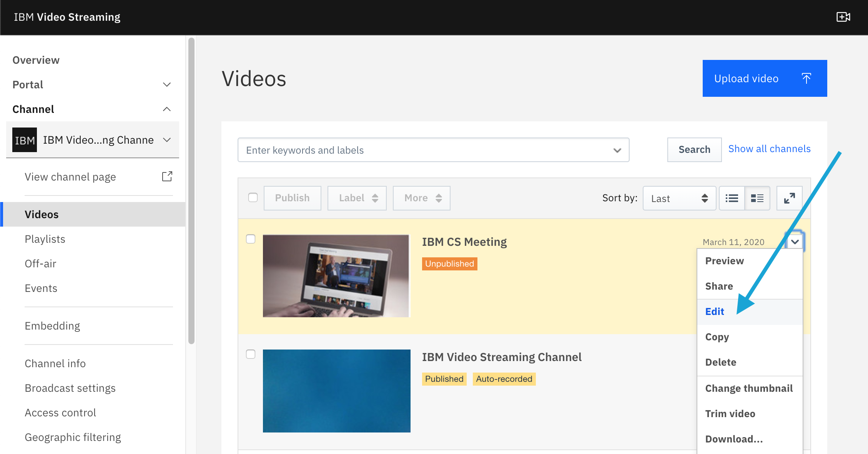
Task: Open Off-air in the sidebar
Action: point(40,263)
